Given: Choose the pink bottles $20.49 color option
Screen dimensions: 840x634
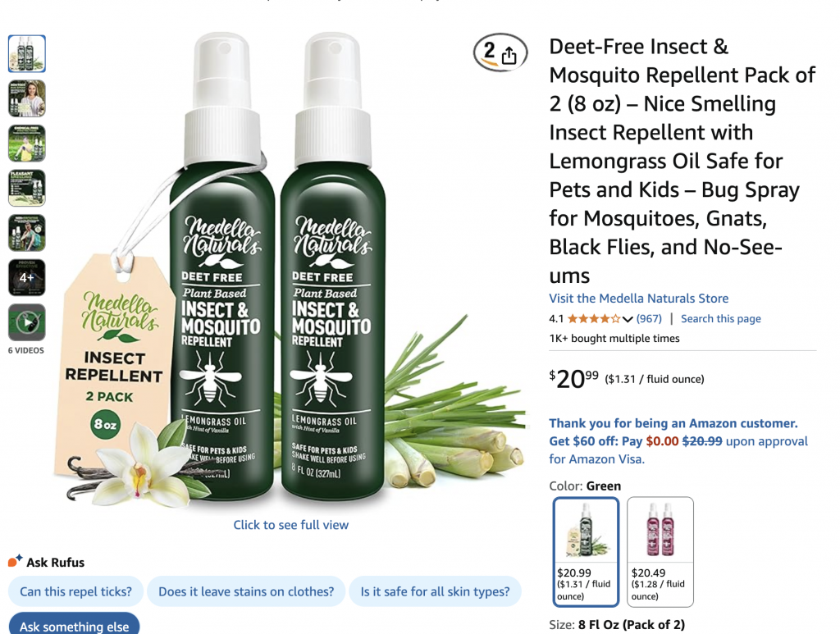Looking at the screenshot, I should pyautogui.click(x=660, y=551).
